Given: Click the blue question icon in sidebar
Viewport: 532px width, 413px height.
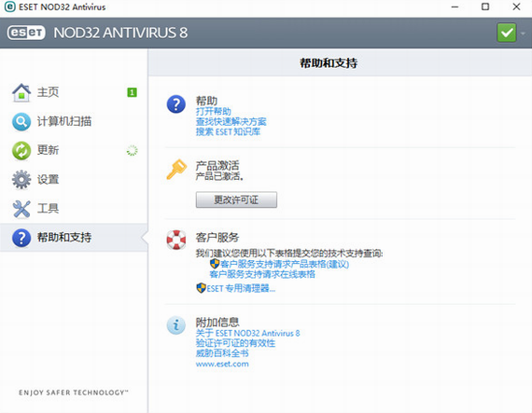Looking at the screenshot, I should 21,238.
